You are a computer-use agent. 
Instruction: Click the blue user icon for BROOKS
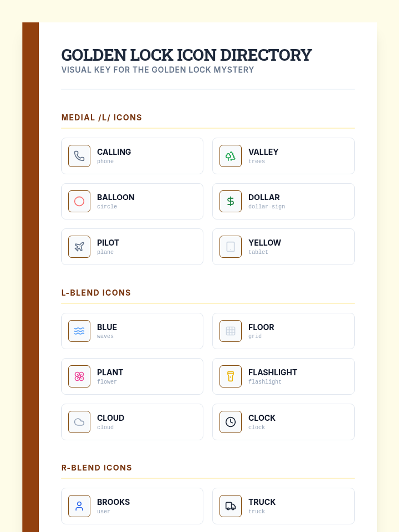tap(79, 506)
